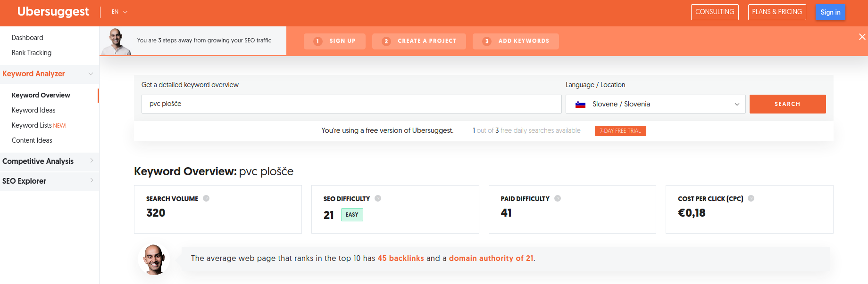Open the EN language dropdown

click(120, 12)
